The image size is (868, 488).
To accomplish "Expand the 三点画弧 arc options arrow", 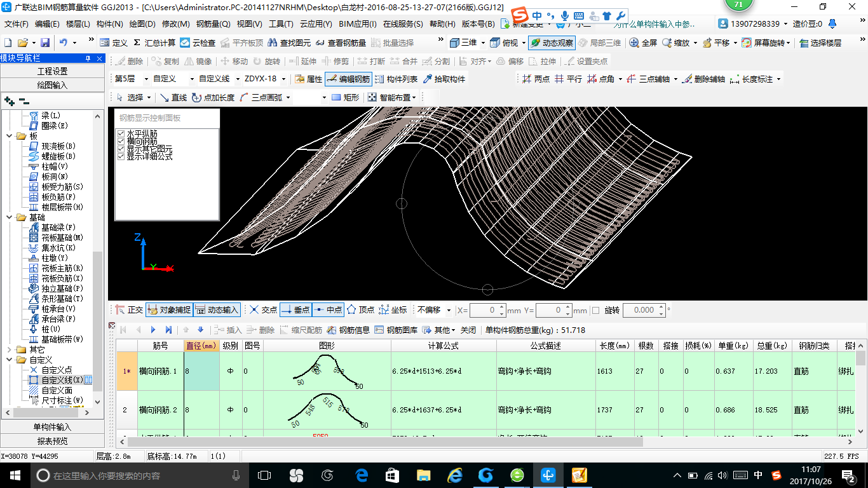I will [288, 97].
